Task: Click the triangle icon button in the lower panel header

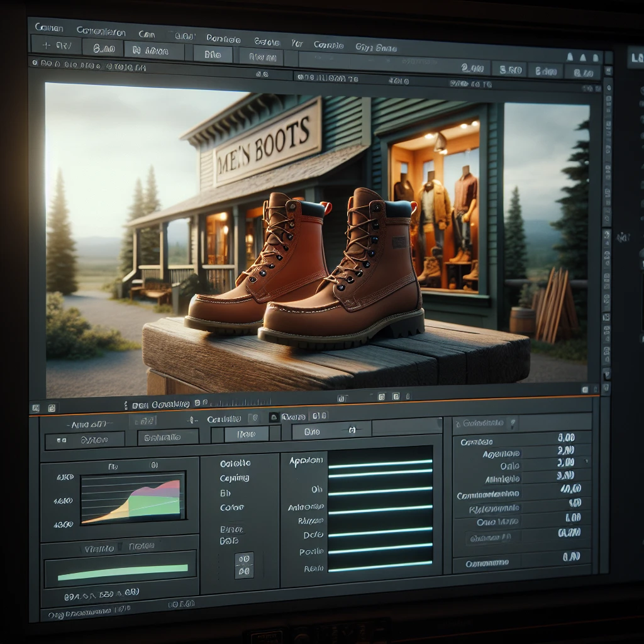Action: 274,418
